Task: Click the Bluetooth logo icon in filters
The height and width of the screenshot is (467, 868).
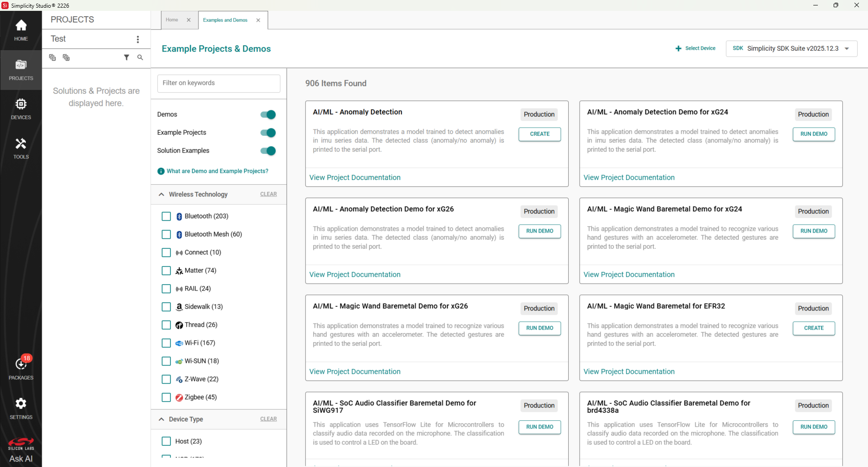Action: [x=179, y=216]
